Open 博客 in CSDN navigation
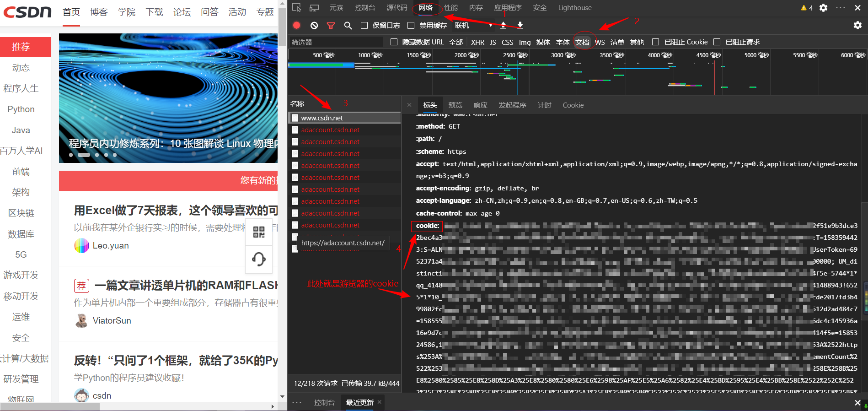Image resolution: width=868 pixels, height=411 pixels. pos(99,12)
